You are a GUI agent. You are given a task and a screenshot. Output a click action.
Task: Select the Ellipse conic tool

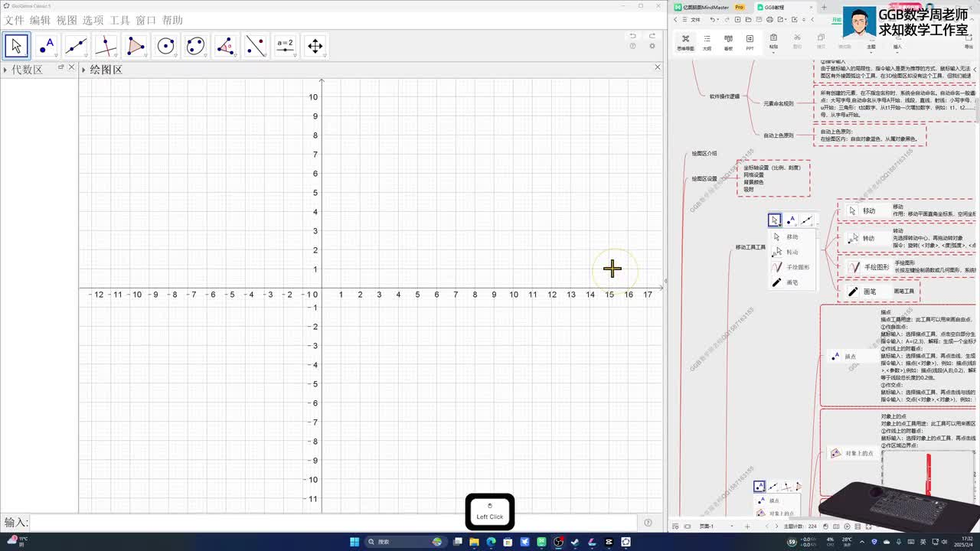coord(195,46)
